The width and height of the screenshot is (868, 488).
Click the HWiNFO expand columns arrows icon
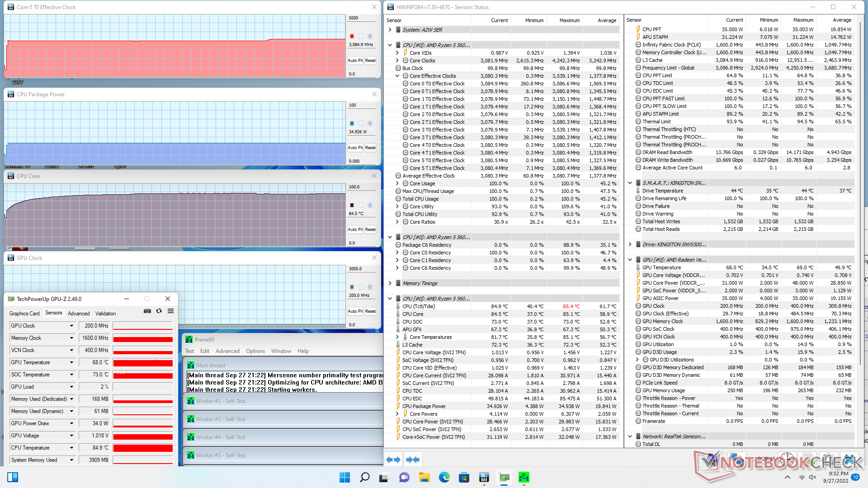[393, 460]
